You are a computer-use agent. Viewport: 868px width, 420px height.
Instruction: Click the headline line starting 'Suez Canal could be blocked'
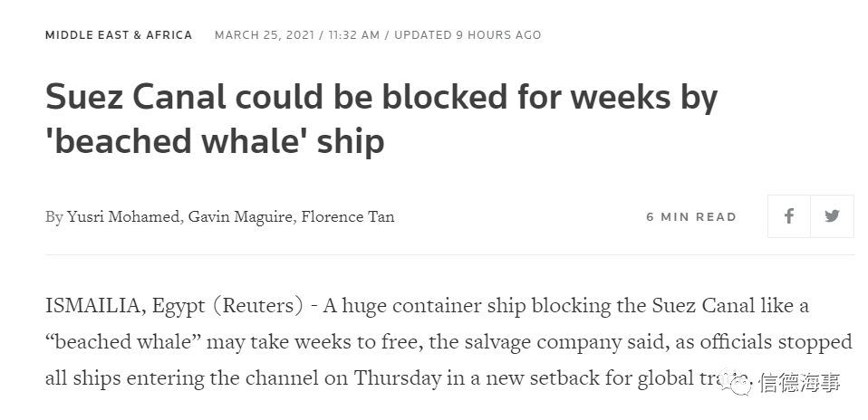(381, 97)
